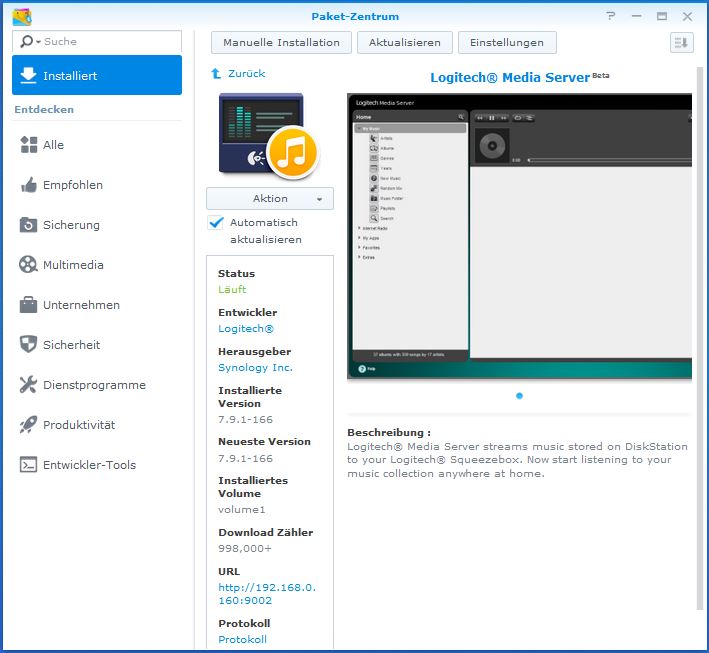Open the Entwickler-Tools category
709x653 pixels.
click(97, 465)
